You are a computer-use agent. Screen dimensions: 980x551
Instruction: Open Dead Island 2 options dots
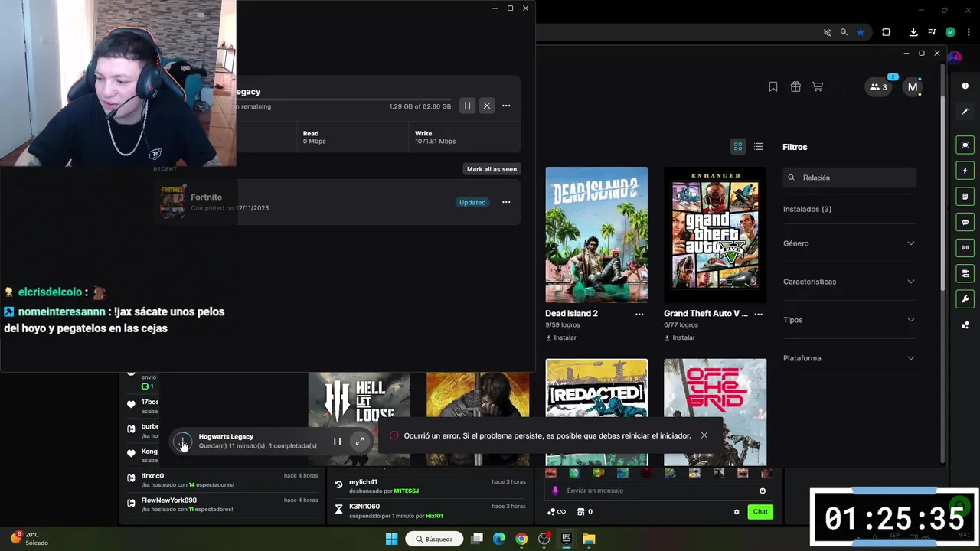pos(639,314)
